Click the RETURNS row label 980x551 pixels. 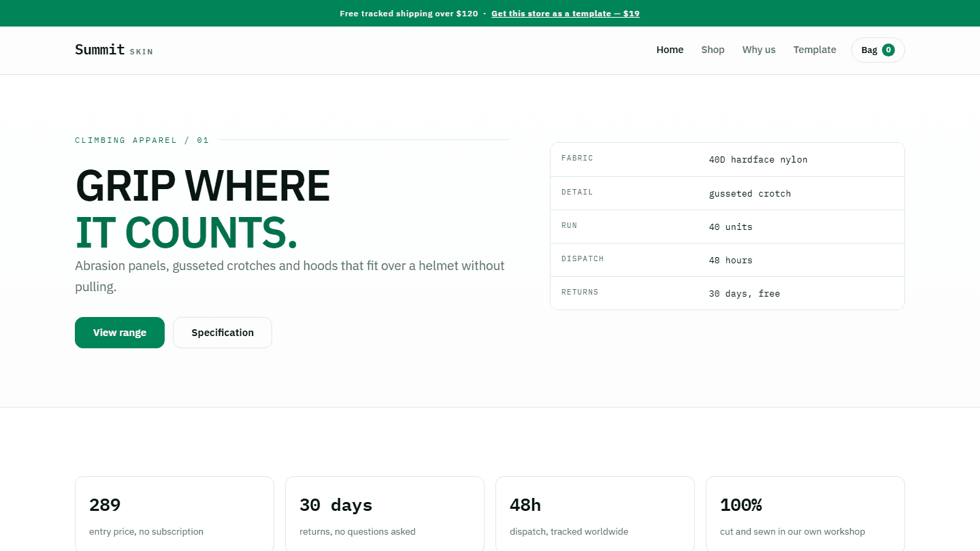coord(580,293)
